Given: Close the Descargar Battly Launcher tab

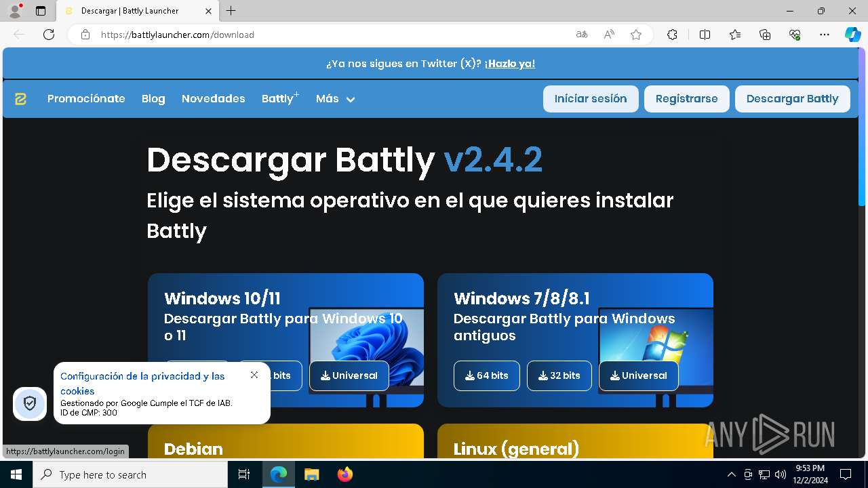Looking at the screenshot, I should tap(209, 11).
